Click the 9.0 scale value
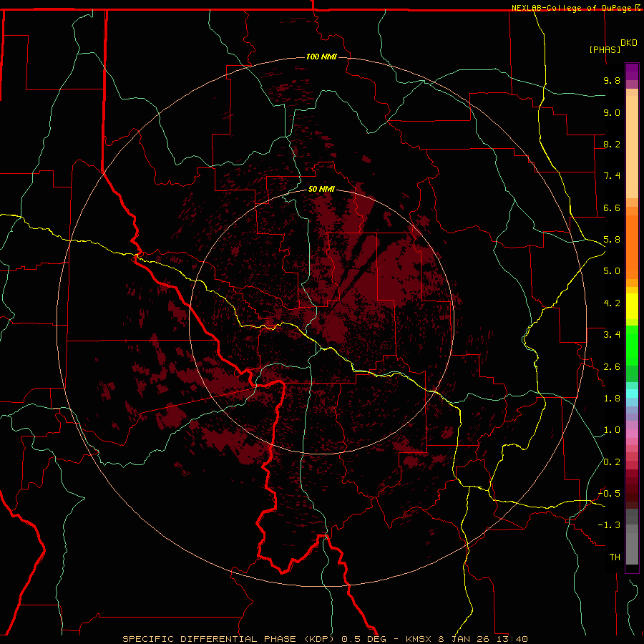 612,112
